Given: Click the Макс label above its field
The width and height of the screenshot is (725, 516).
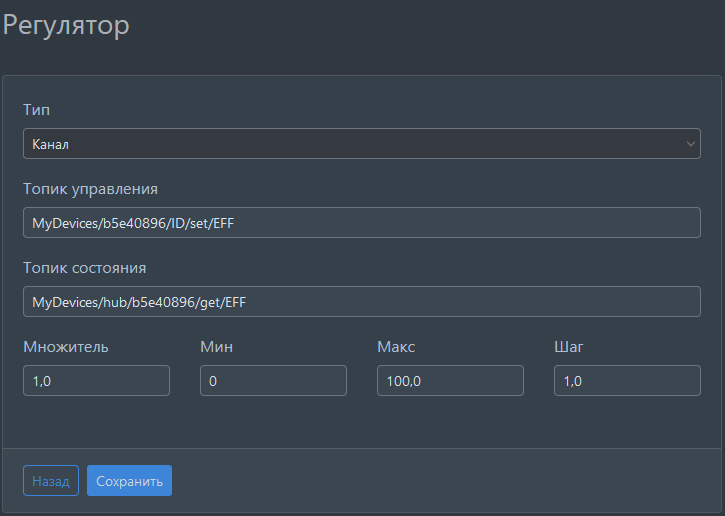Looking at the screenshot, I should [396, 347].
